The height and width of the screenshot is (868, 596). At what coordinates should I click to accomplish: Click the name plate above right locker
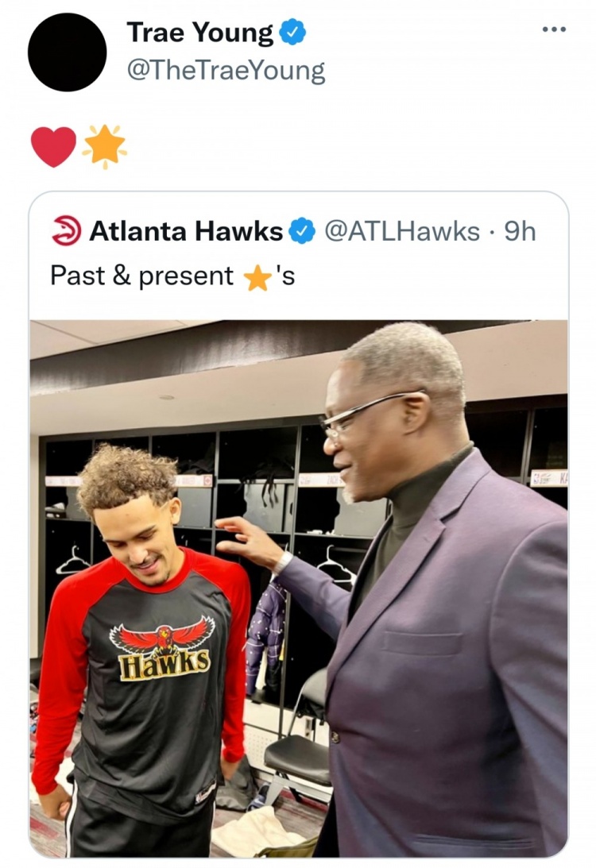[x=549, y=478]
